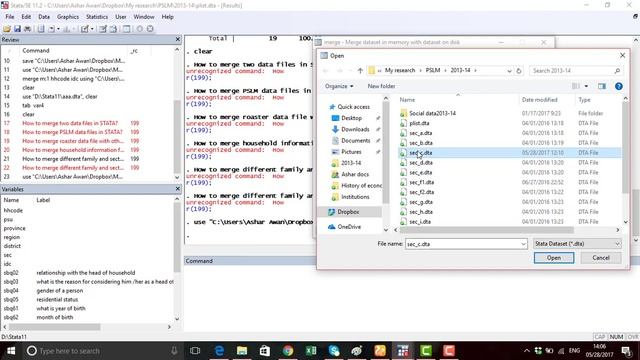Open Chrome from the taskbar
Screen dimensions: 640x360
(x=288, y=351)
